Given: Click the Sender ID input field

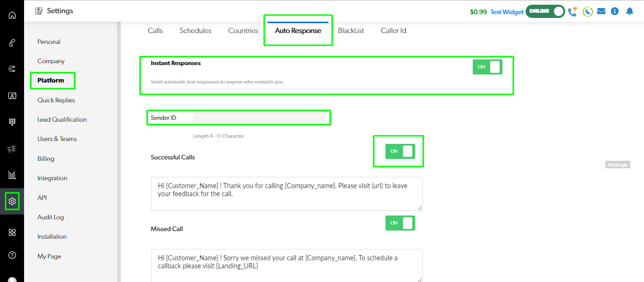Looking at the screenshot, I should (x=259, y=117).
